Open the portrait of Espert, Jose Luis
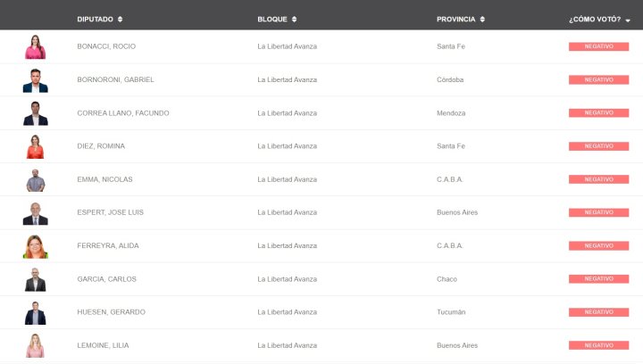Viewport: 643px width, 364px height. click(35, 213)
